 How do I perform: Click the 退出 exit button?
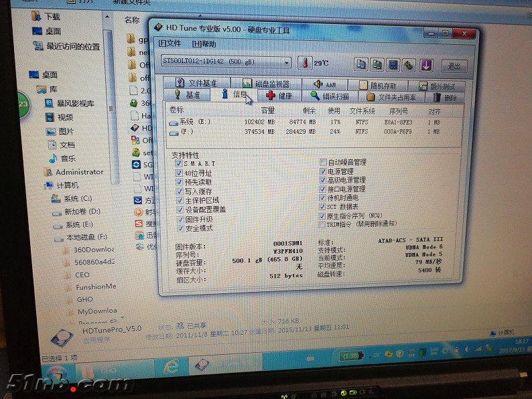454,66
